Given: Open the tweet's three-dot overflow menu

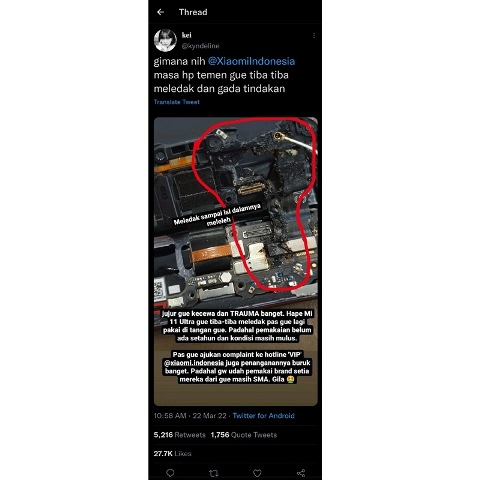Looking at the screenshot, I should [x=314, y=35].
